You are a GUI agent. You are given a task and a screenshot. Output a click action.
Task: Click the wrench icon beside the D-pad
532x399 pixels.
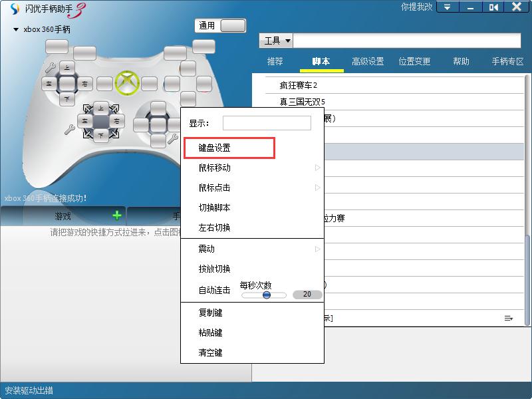70,128
